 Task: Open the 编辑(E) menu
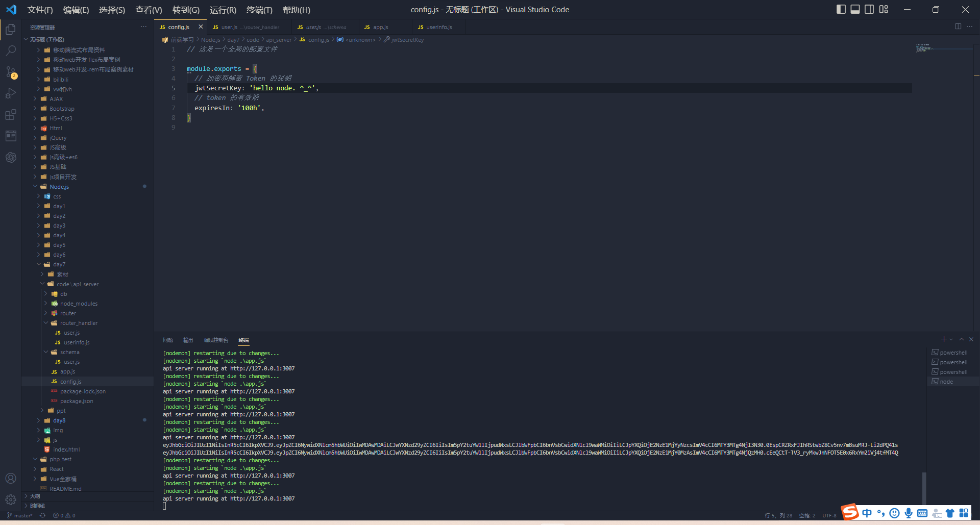pos(76,10)
